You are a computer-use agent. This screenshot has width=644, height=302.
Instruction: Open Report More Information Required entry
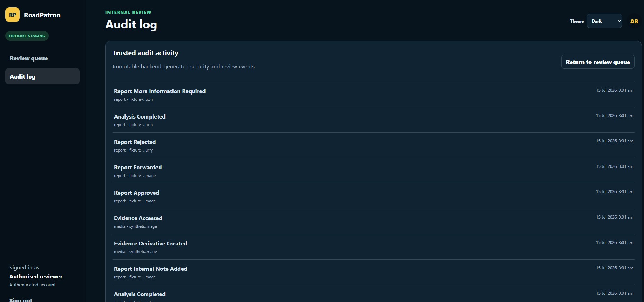(x=373, y=95)
